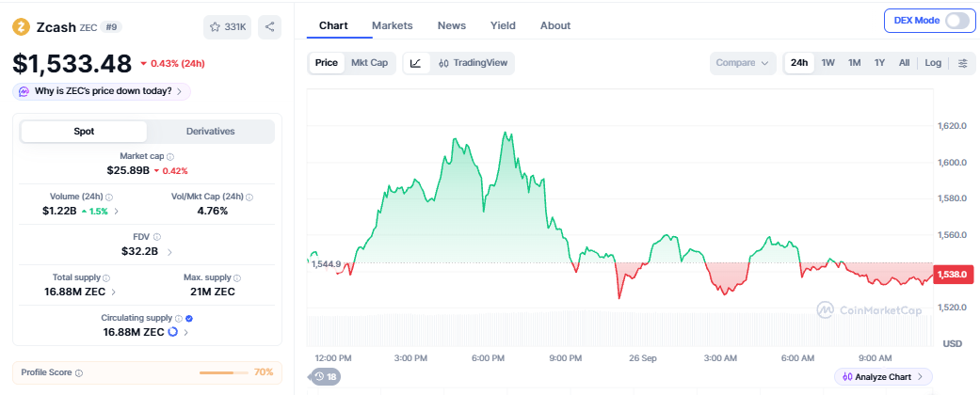This screenshot has width=980, height=395.
Task: Click the share icon button
Action: [x=270, y=27]
